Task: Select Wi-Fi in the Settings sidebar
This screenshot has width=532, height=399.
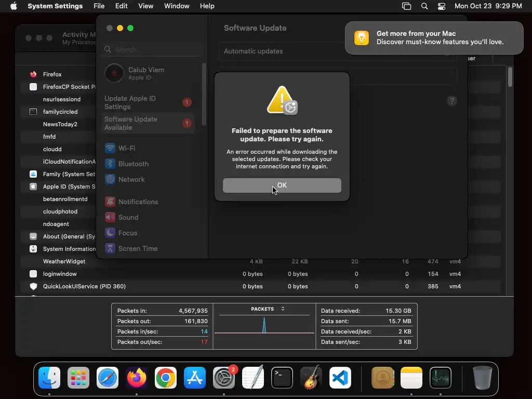Action: click(148, 148)
